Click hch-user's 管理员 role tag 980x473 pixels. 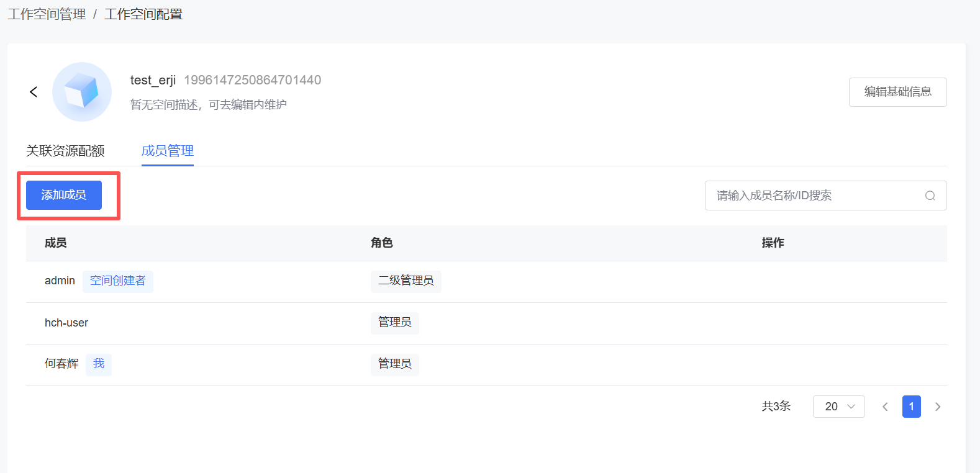(395, 323)
